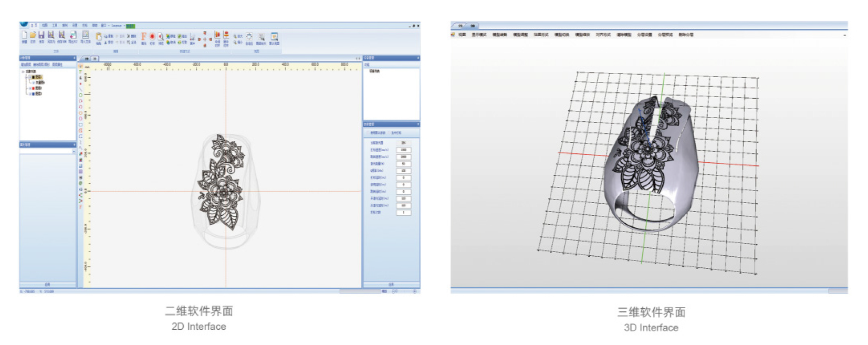The width and height of the screenshot is (868, 345).
Task: Select the orange F fill icon
Action: click(x=144, y=37)
